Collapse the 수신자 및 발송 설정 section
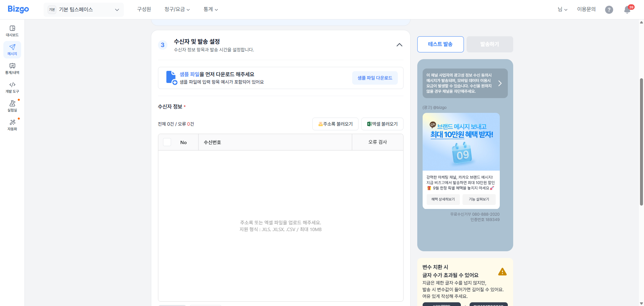 [x=399, y=45]
